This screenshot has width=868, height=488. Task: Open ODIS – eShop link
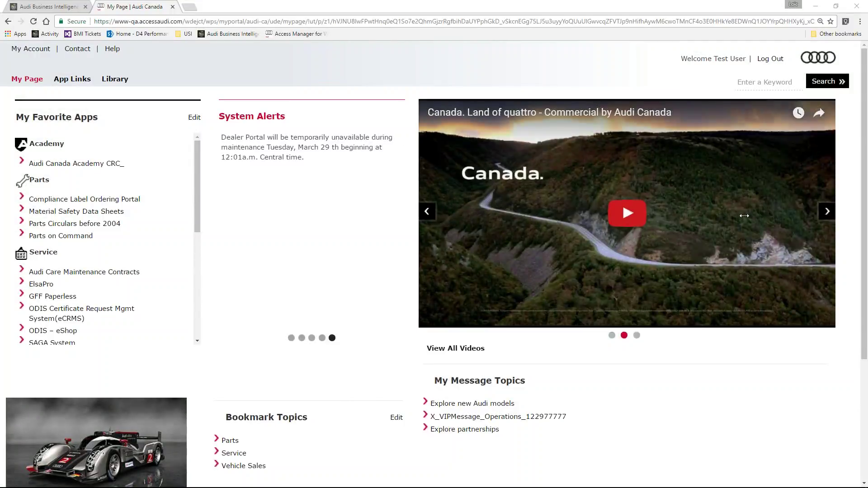pyautogui.click(x=53, y=331)
